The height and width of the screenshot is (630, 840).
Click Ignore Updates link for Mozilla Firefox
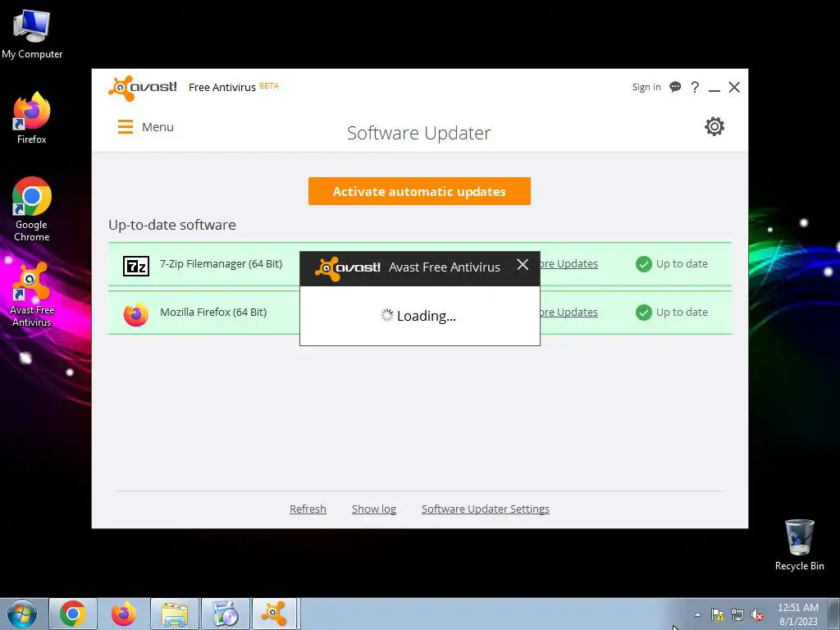[x=569, y=312]
